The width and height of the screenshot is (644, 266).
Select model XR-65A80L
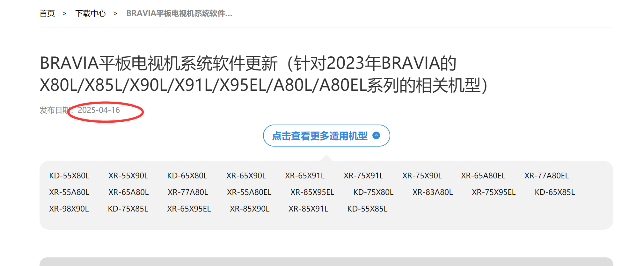[128, 192]
